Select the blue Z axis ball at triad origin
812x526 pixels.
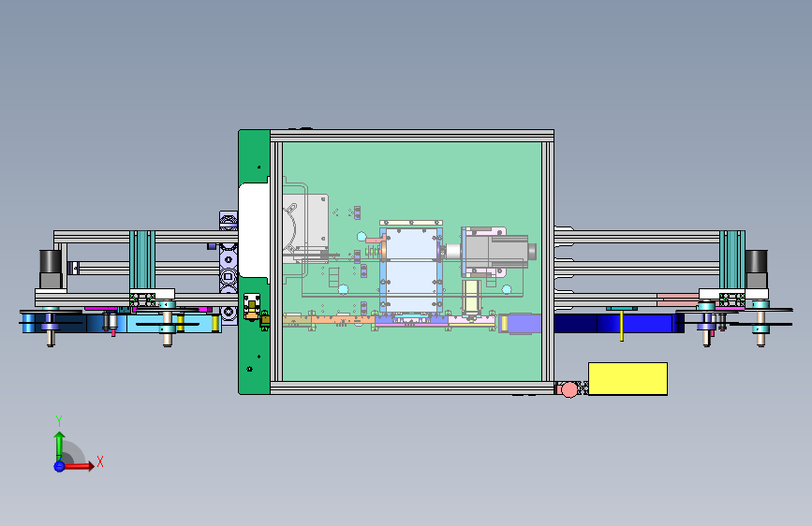[59, 466]
